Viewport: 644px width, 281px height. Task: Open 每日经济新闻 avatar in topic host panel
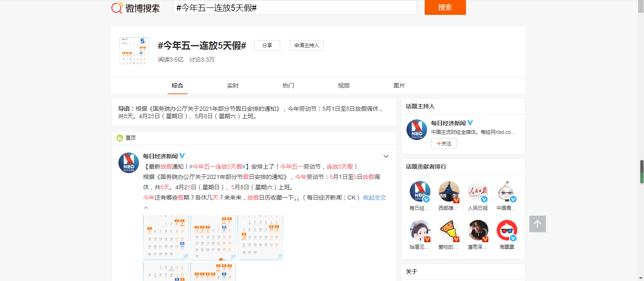point(416,129)
